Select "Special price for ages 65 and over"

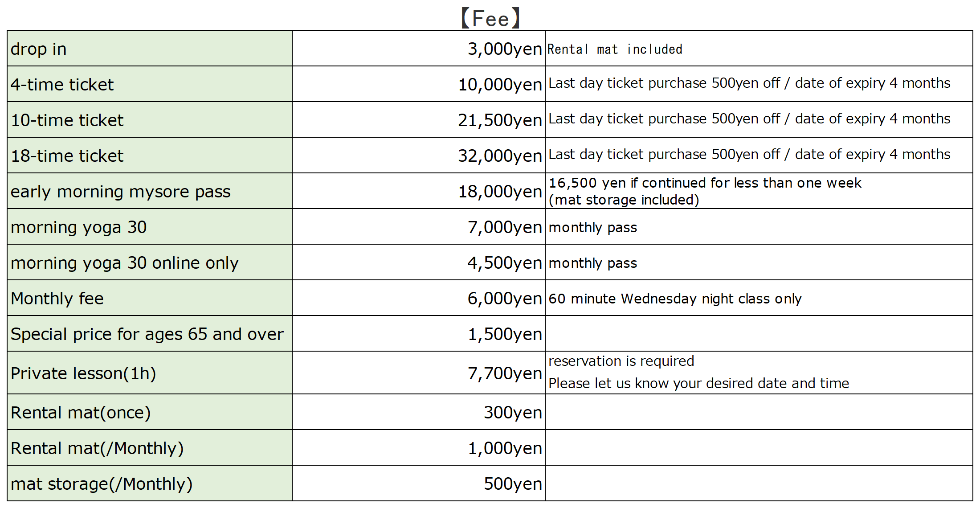tap(147, 334)
